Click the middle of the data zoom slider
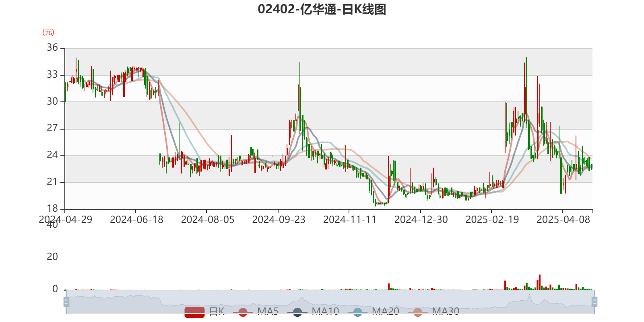The height and width of the screenshot is (322, 644). click(330, 301)
